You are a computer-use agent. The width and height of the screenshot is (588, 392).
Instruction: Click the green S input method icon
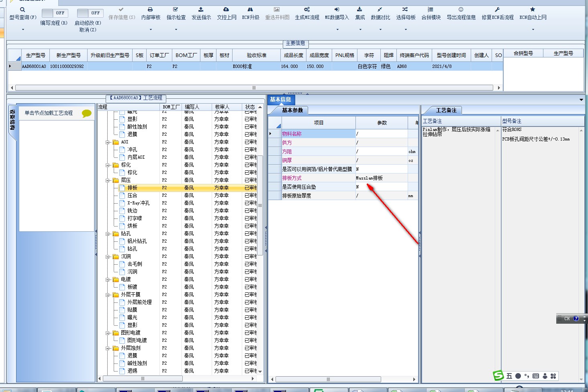pyautogui.click(x=498, y=376)
